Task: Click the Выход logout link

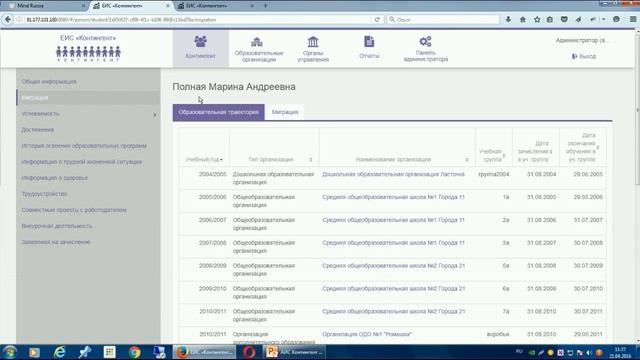Action: tap(584, 56)
